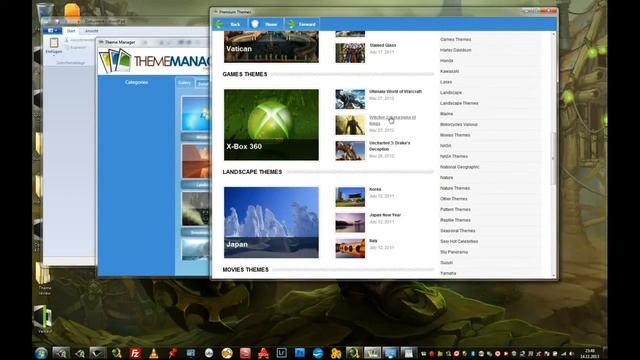Open the Uncharted 3: Drake's Deception link
Image resolution: width=640 pixels, height=360 pixels.
pos(389,146)
